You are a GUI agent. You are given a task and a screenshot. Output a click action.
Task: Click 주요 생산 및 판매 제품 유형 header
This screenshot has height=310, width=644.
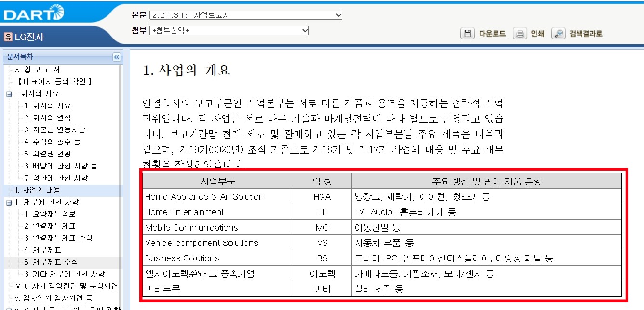click(x=486, y=181)
